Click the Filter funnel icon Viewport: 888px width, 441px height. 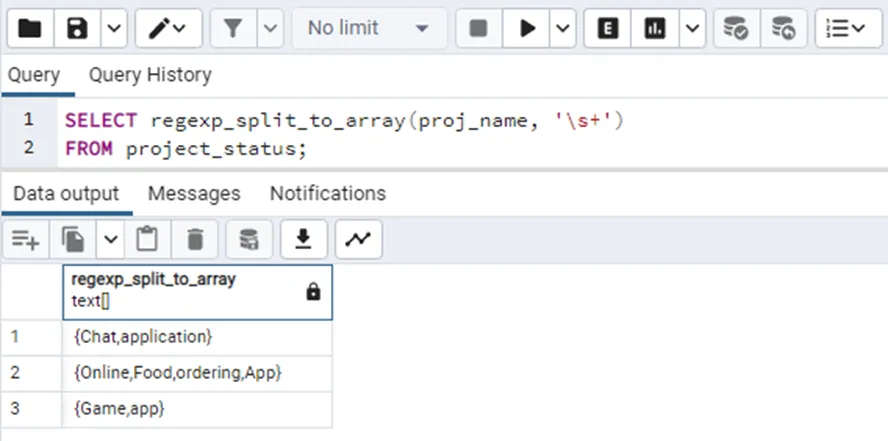pyautogui.click(x=233, y=29)
